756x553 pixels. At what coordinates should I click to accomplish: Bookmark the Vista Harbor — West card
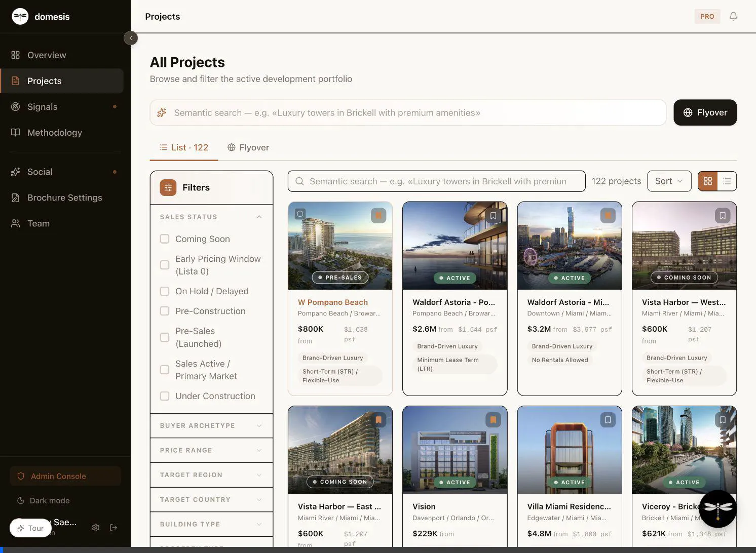click(723, 215)
